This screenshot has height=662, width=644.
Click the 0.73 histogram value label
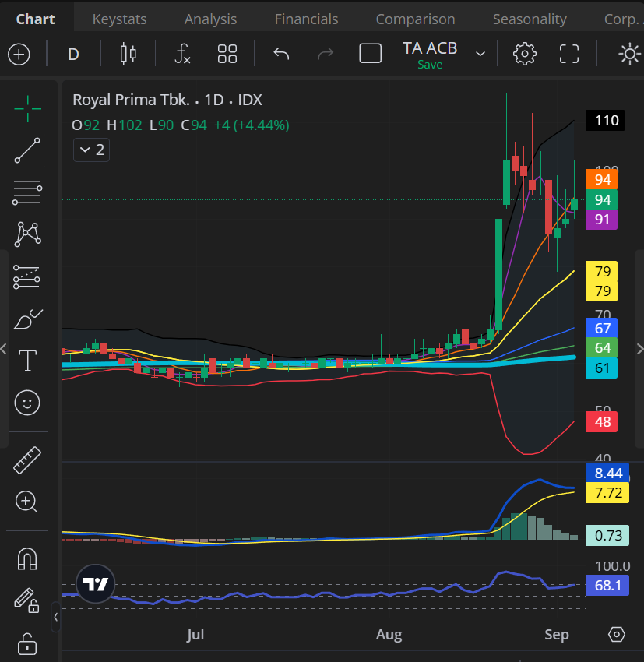click(607, 535)
